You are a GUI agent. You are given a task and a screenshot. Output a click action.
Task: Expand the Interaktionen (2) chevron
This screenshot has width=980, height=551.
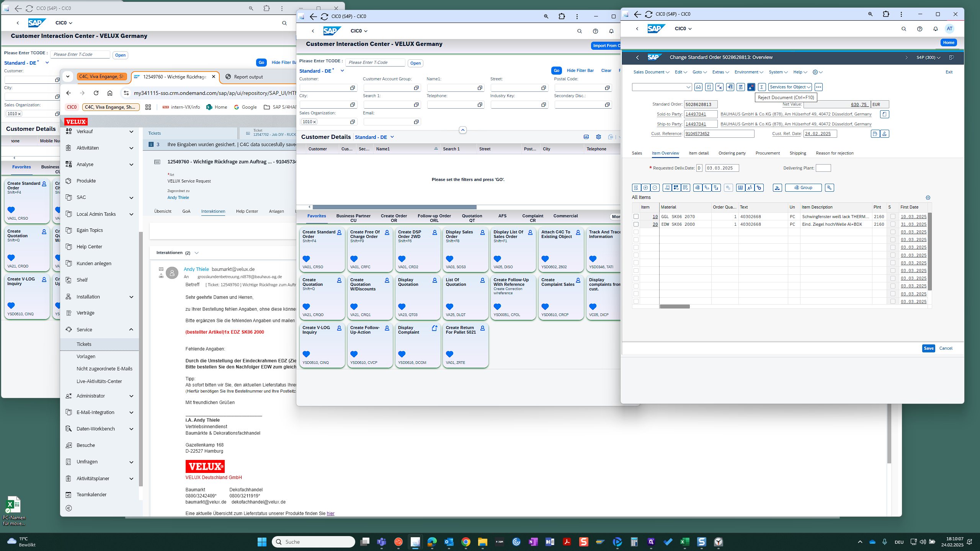pos(196,253)
